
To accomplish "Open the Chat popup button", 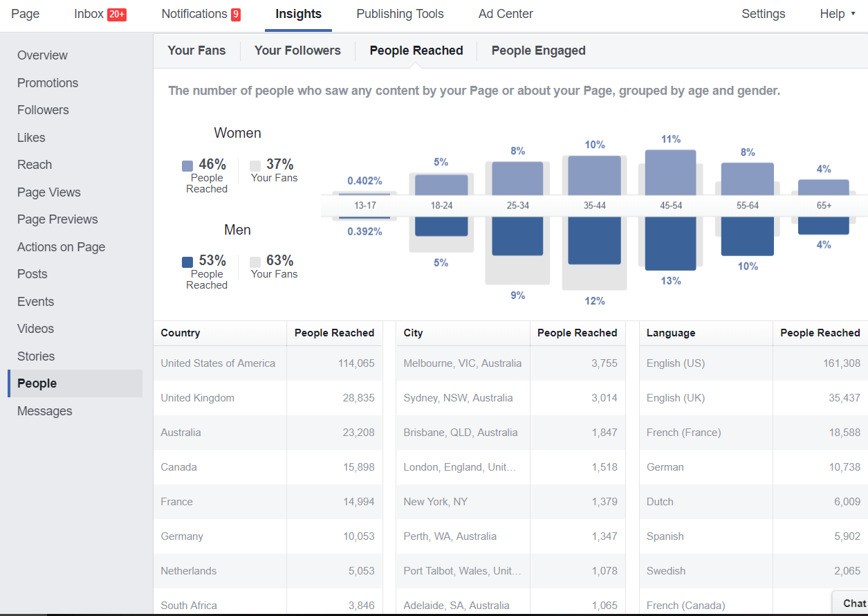I will click(850, 603).
